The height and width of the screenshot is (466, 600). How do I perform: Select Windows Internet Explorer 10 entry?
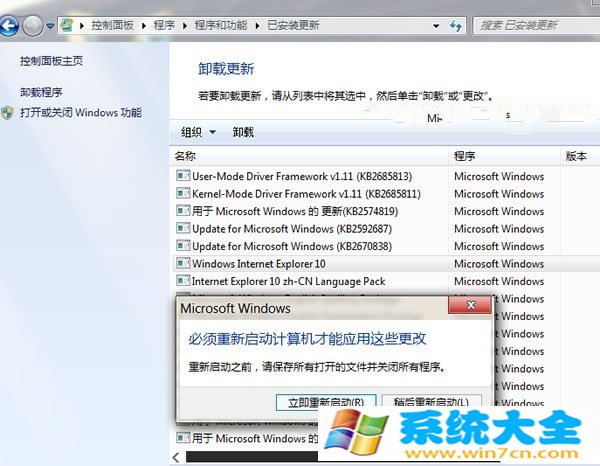pos(259,264)
